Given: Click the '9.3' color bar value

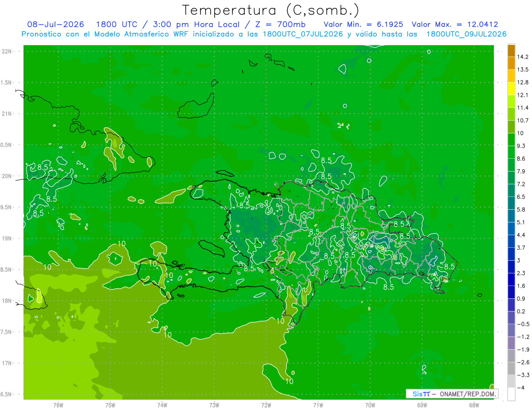Looking at the screenshot, I should 522,146.
